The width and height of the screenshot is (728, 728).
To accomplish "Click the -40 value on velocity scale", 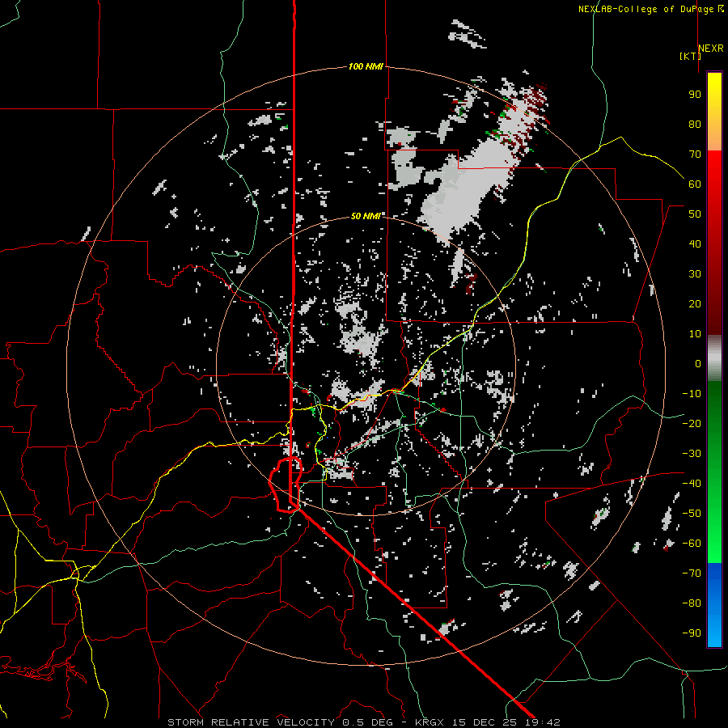I will tap(692, 484).
